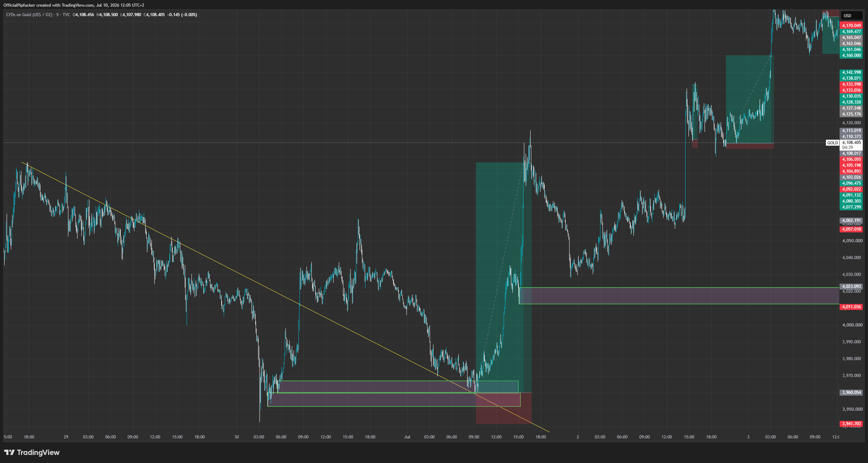The image size is (868, 463).
Task: Select the red 4,011.036 zone price label
Action: click(851, 307)
